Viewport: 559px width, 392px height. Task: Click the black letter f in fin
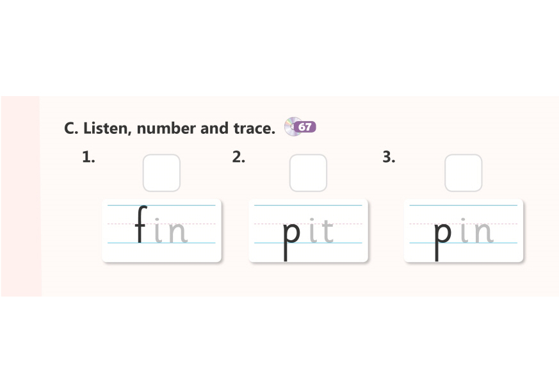141,225
